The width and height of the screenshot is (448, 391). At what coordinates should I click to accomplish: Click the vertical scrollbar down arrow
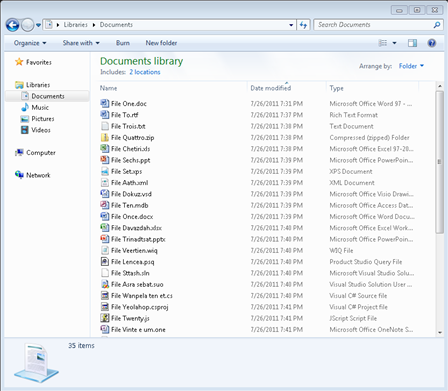point(440,332)
